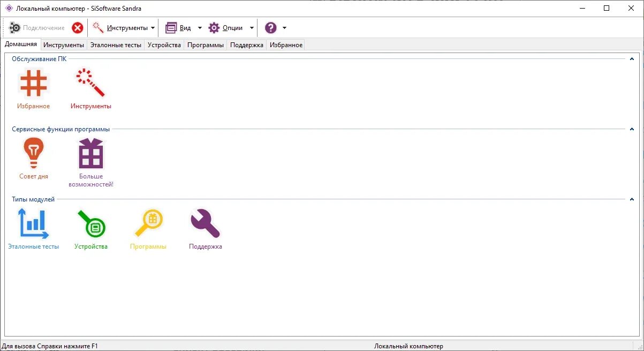The width and height of the screenshot is (644, 351).
Task: Open the Совет дня lightbulb icon
Action: (x=33, y=153)
